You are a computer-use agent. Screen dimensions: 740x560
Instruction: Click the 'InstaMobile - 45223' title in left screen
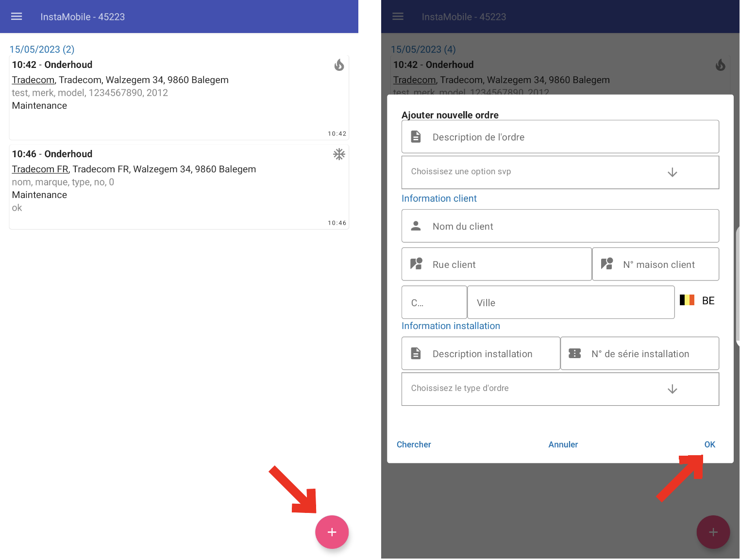[x=83, y=17]
